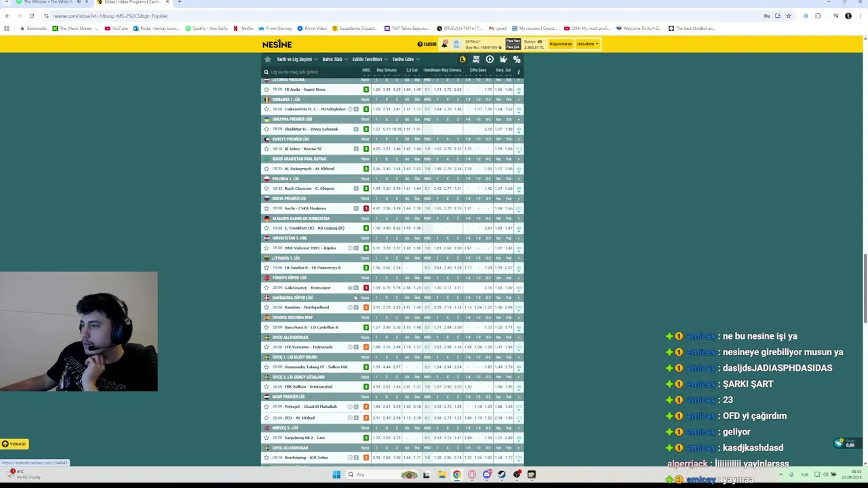Image resolution: width=868 pixels, height=488 pixels.
Task: Click the Yukarı scroll-to-top button
Action: [x=14, y=444]
